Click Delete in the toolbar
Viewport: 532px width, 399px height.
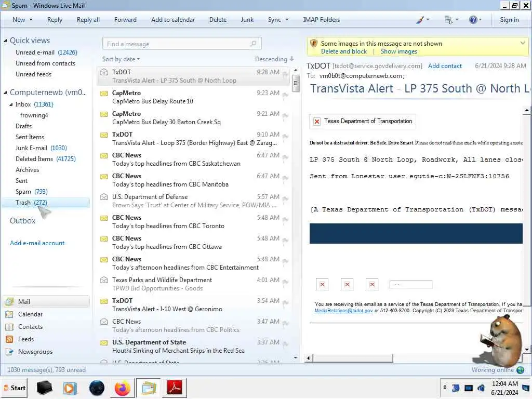[x=218, y=20]
